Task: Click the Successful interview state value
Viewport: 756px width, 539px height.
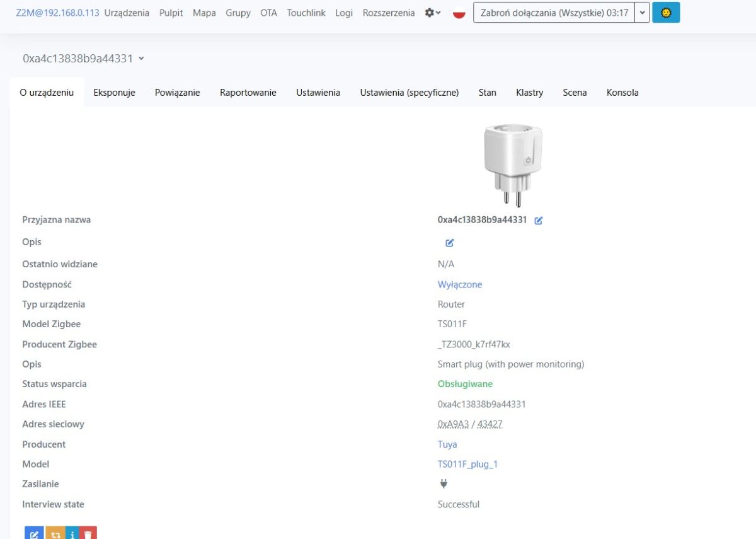Action: tap(459, 504)
